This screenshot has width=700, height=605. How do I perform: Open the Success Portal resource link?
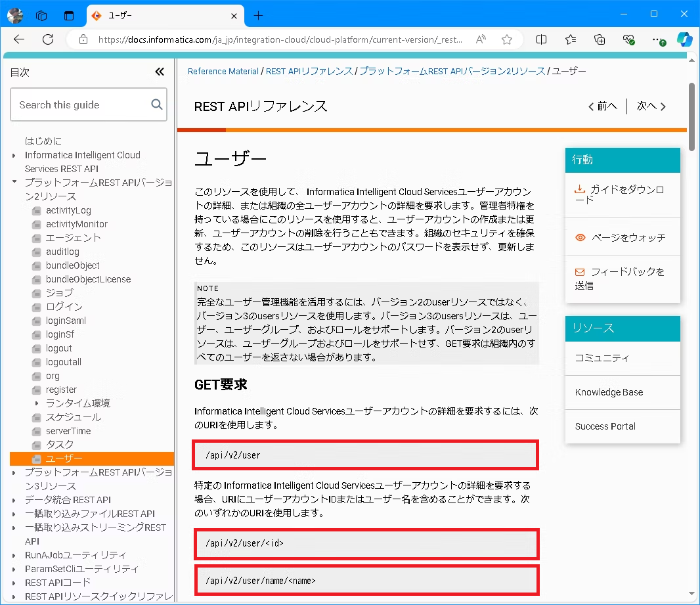point(605,426)
